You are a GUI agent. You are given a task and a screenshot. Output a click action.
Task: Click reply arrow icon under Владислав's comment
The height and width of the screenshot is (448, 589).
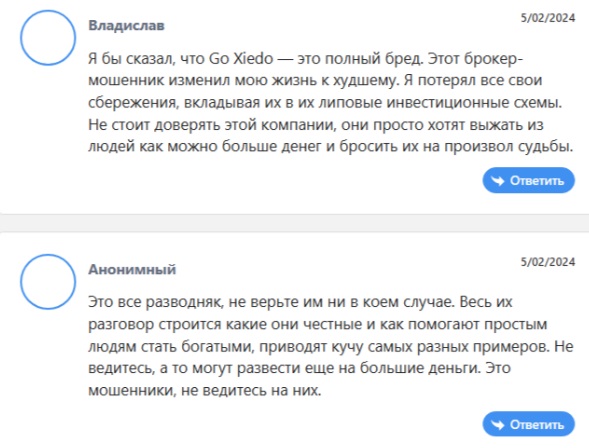(x=498, y=181)
